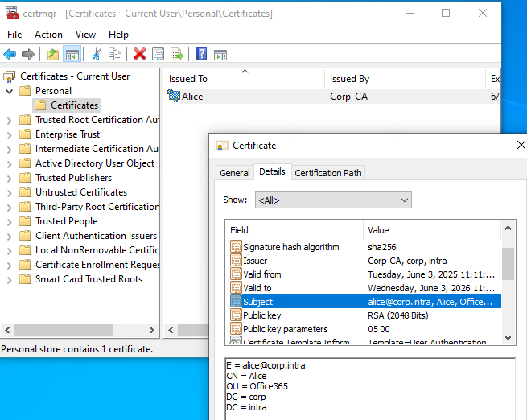Select the Public key field row
The image size is (527, 420).
261,315
